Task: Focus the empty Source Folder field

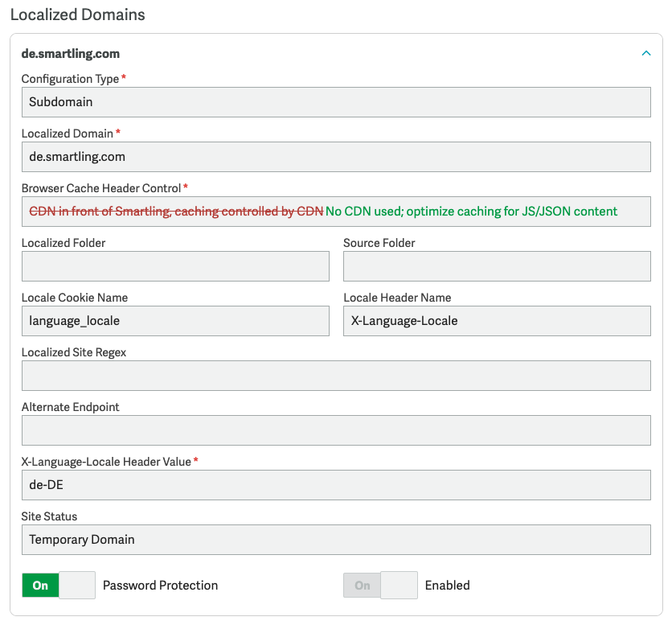Action: pos(496,266)
